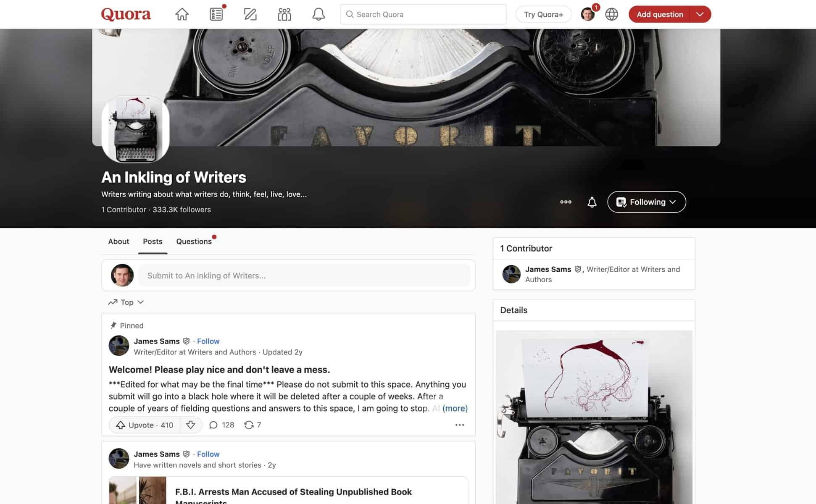This screenshot has height=504, width=816.
Task: Click the Search Quora field
Action: [423, 14]
